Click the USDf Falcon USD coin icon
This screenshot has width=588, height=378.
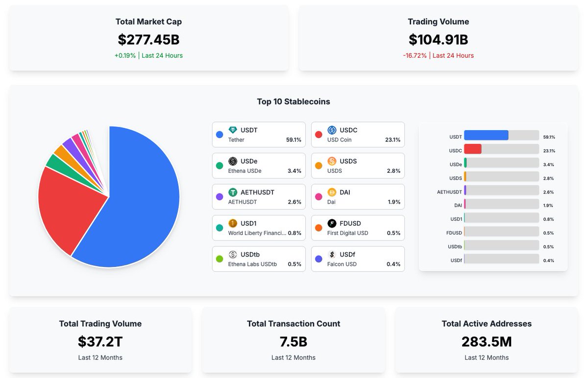332,255
